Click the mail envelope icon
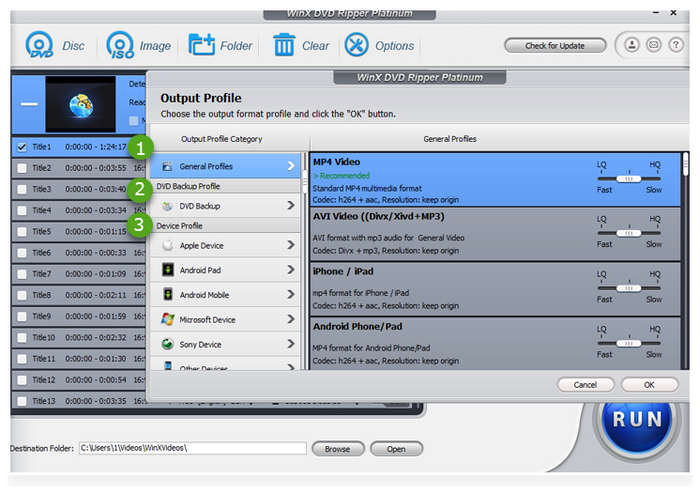700x494 pixels. pyautogui.click(x=654, y=45)
